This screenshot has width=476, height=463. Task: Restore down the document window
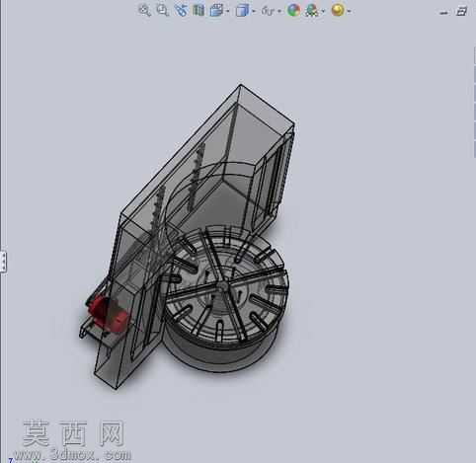461,12
